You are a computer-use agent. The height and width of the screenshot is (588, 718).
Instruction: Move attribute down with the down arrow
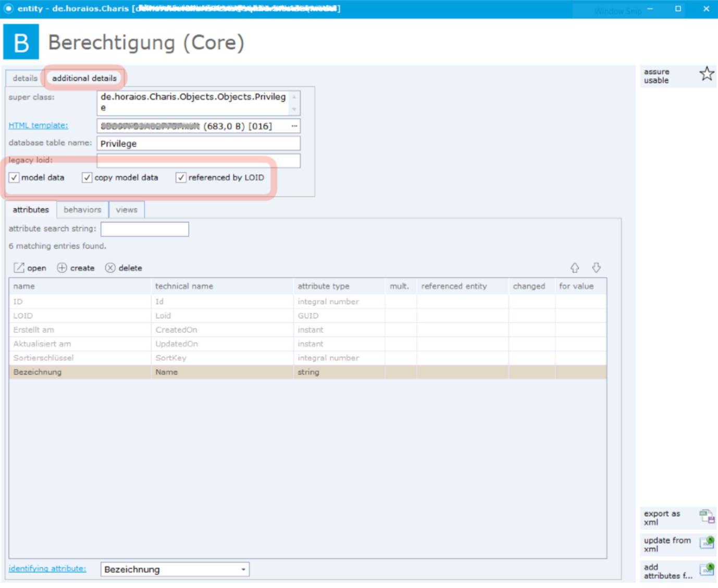point(596,268)
